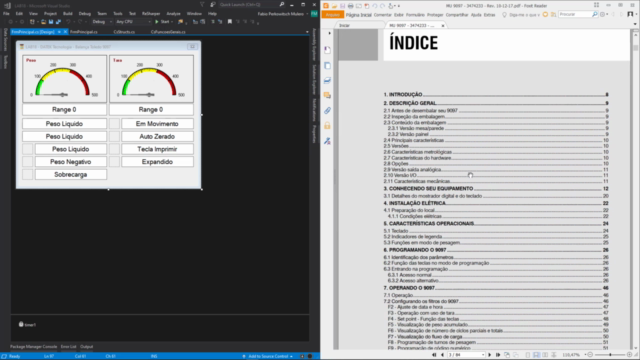640x360 pixels.
Task: Select the indicator box beside Sobrecarga
Action: point(27,174)
